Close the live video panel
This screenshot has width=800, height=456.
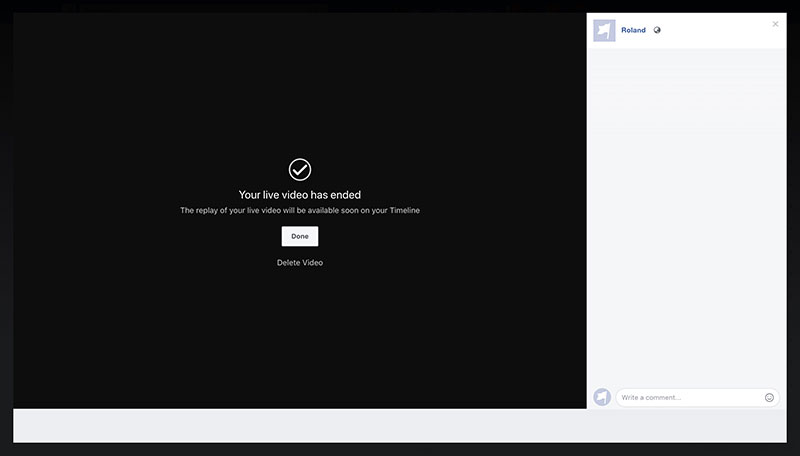point(775,24)
